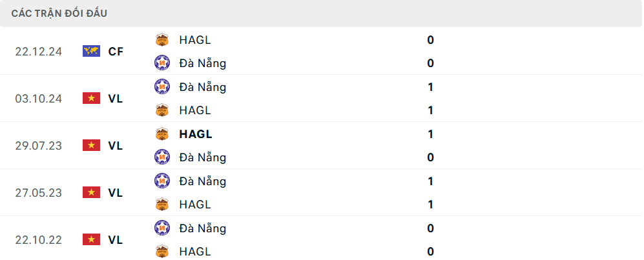The width and height of the screenshot is (644, 260).
Task: Click Đà Nẵng club logo in 27.05.23 match
Action: (162, 181)
